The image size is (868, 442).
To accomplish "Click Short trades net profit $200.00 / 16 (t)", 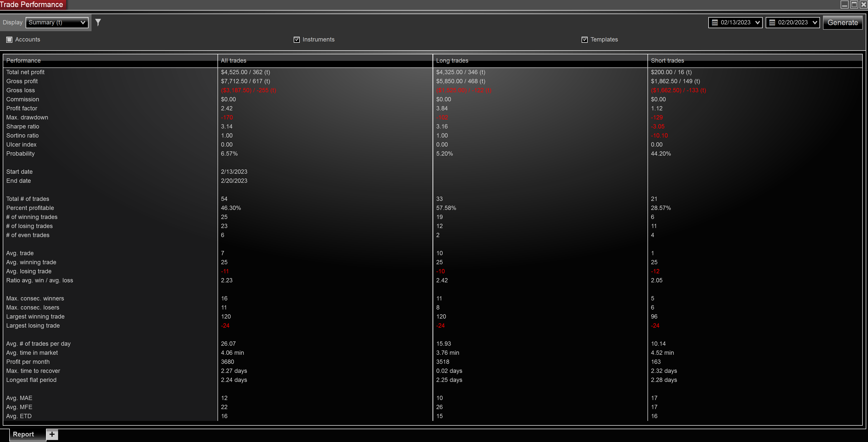I will [x=671, y=72].
